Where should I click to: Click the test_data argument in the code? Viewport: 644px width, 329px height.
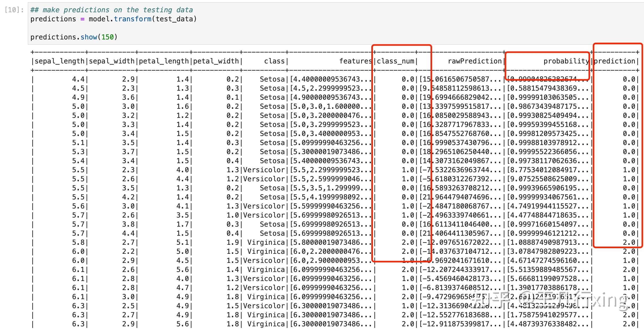174,19
